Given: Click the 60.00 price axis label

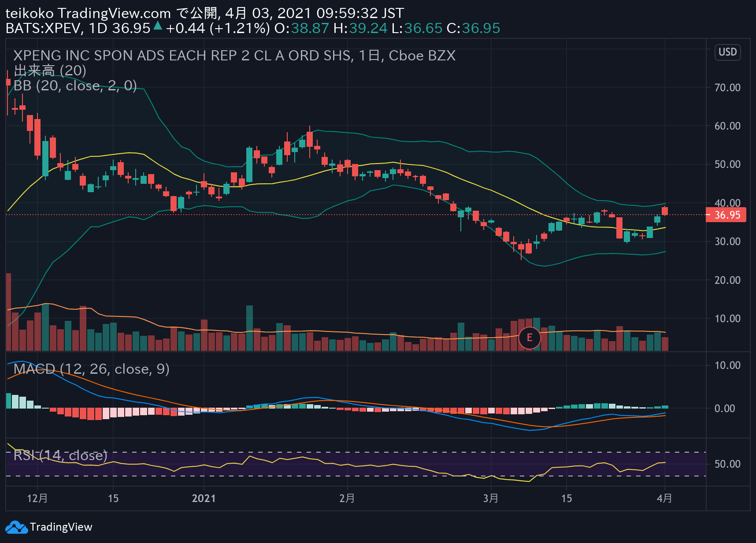Looking at the screenshot, I should click(727, 126).
